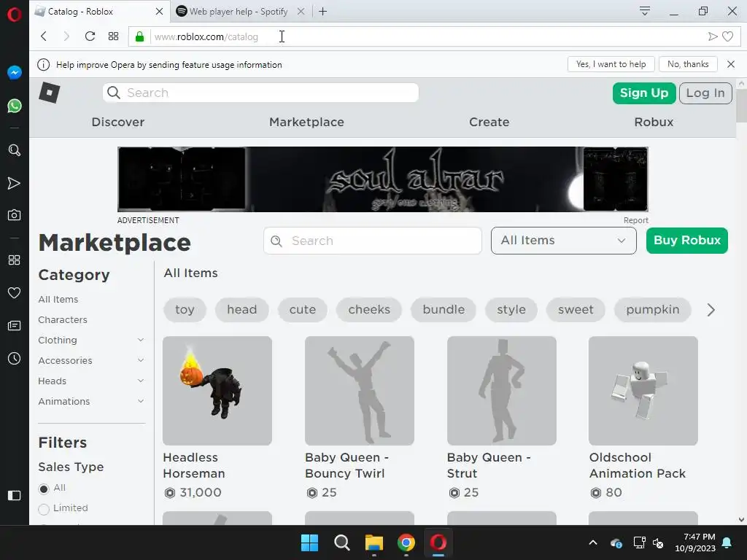Show more tag chips with right arrow
The image size is (747, 560).
point(711,310)
